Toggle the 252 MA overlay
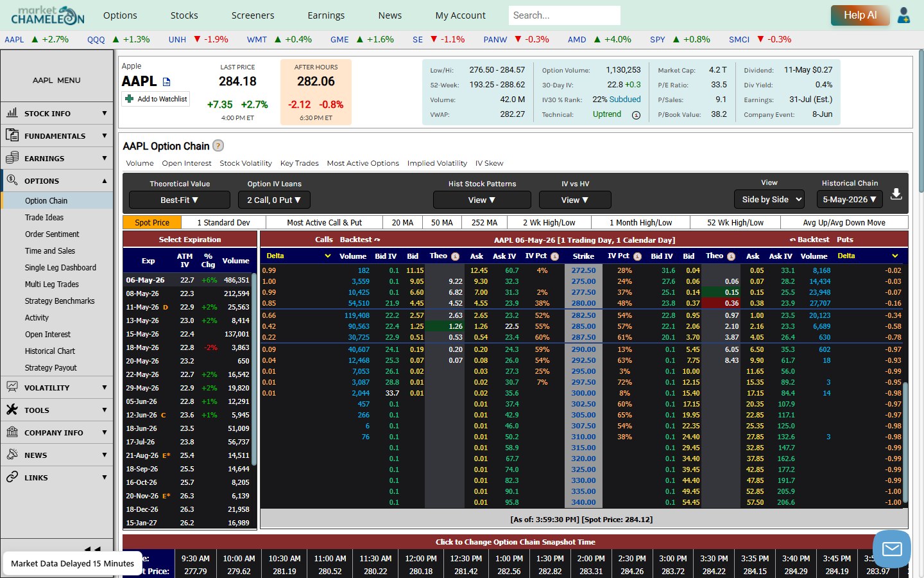Viewport: 924px width, 578px height. click(484, 222)
